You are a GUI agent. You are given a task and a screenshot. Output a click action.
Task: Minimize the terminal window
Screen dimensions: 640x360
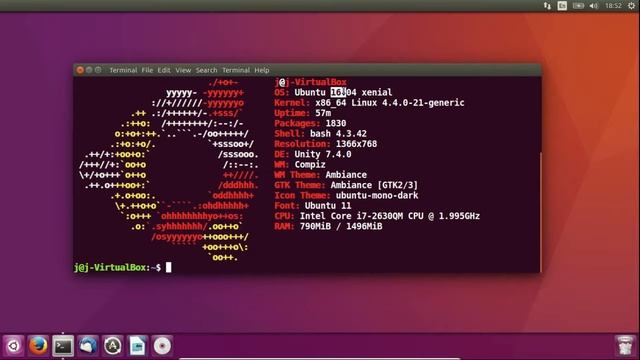pyautogui.click(x=89, y=70)
